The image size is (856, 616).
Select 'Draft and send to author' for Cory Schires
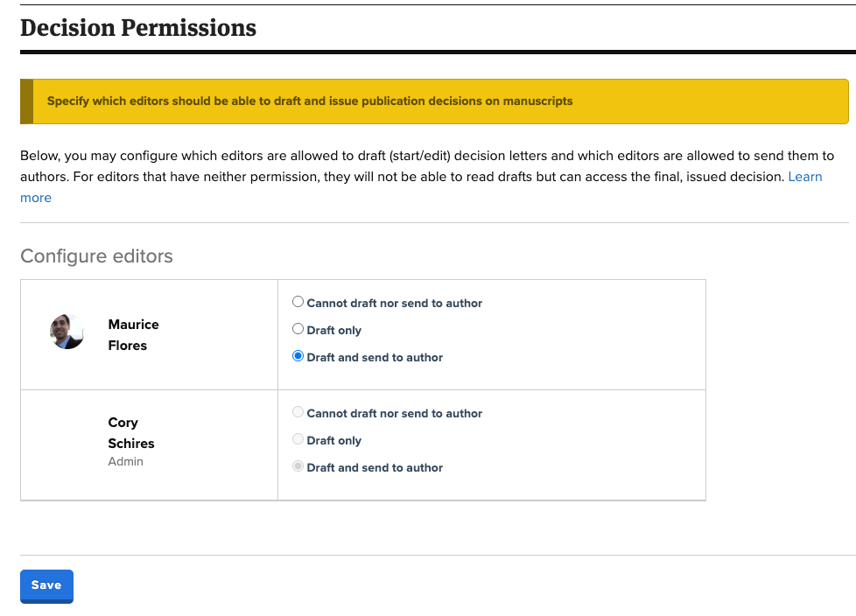(x=298, y=465)
